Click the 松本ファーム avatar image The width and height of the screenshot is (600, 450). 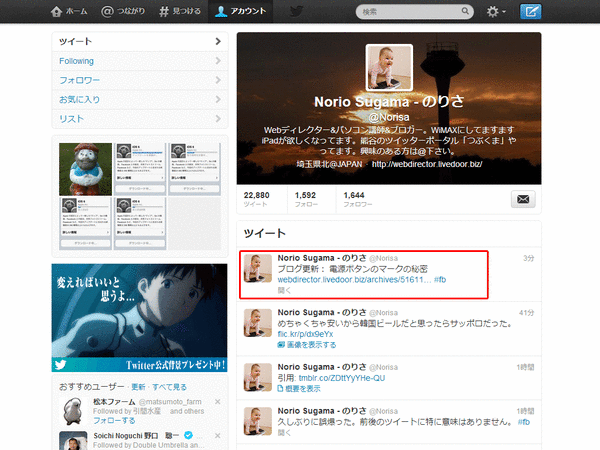tap(73, 411)
